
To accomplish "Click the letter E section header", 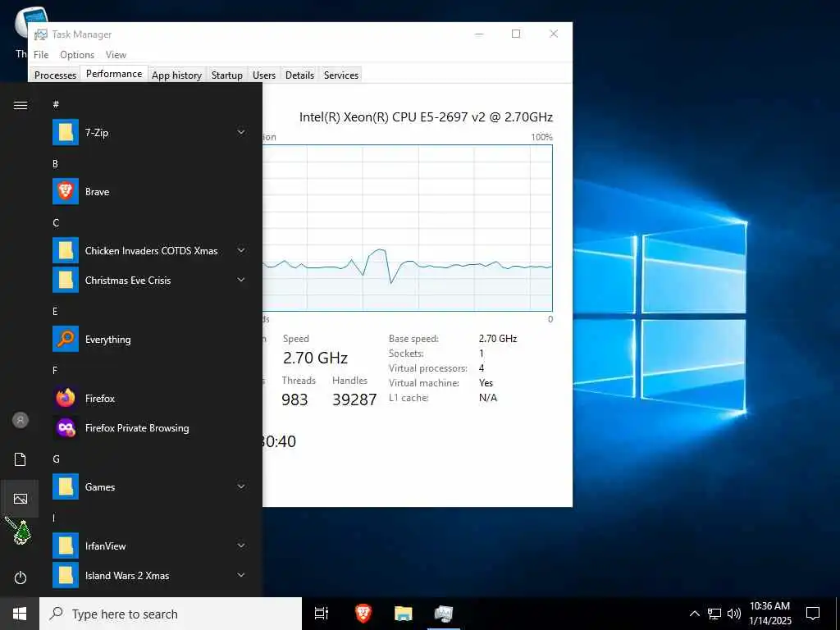I will pyautogui.click(x=55, y=311).
